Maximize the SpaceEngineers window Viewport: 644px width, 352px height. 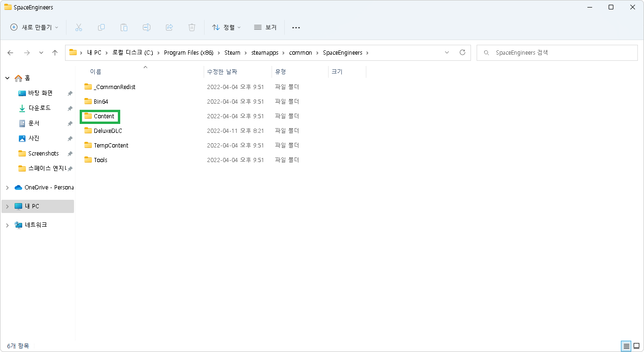pos(611,7)
